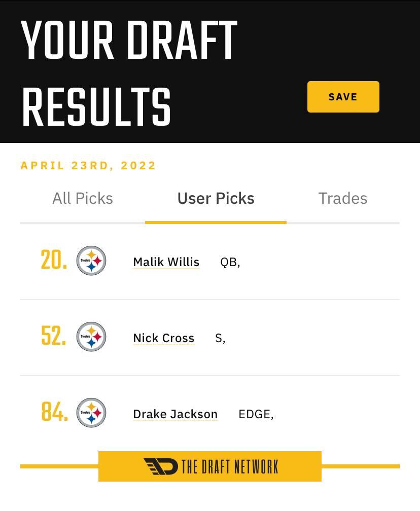This screenshot has width=420, height=511.
Task: Click pick number 84
Action: [x=54, y=412]
